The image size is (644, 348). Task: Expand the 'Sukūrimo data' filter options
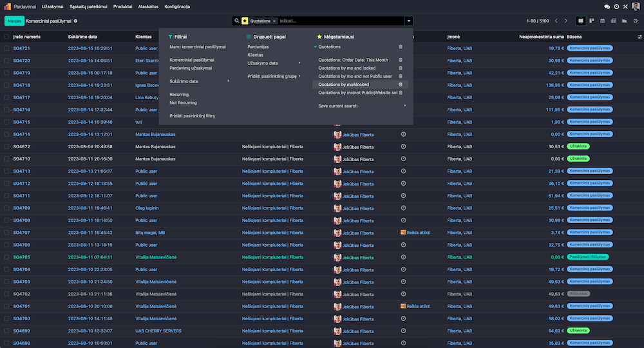pos(200,81)
